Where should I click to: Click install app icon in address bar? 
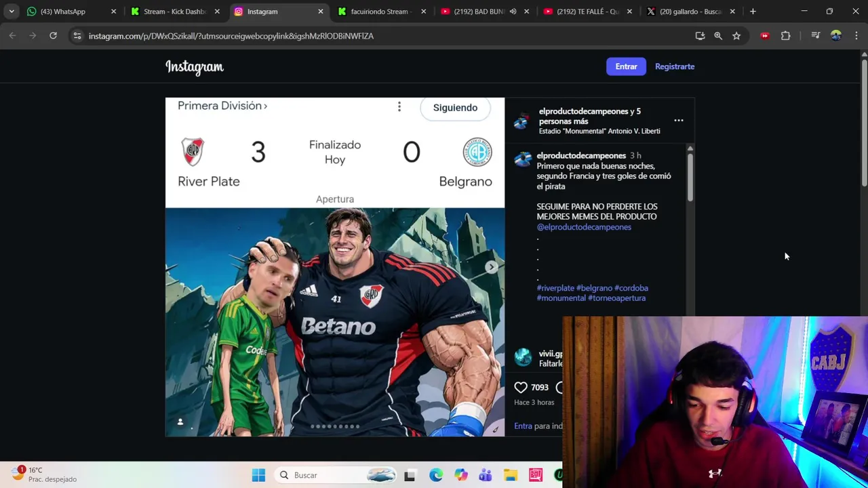(700, 36)
